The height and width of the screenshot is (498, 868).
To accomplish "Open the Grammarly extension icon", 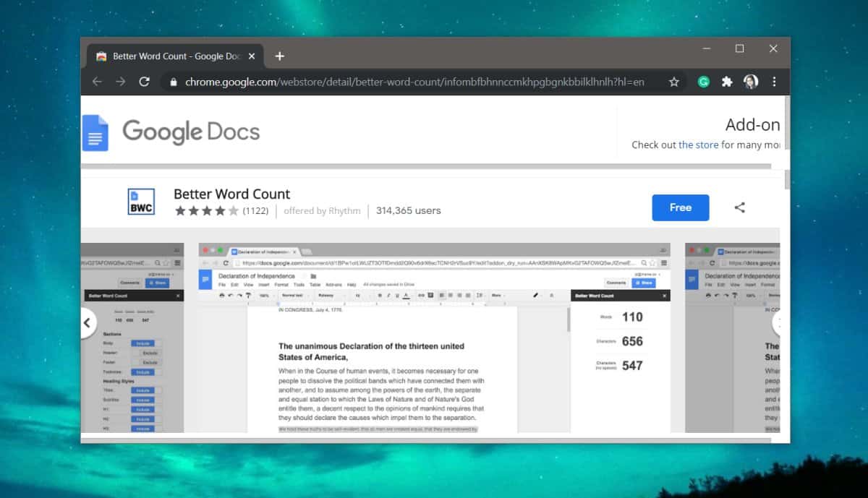I will tap(703, 82).
